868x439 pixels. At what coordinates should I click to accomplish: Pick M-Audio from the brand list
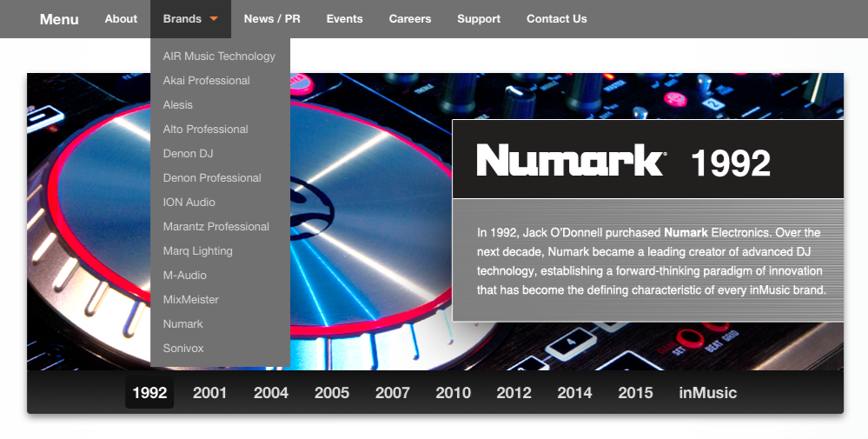(184, 276)
